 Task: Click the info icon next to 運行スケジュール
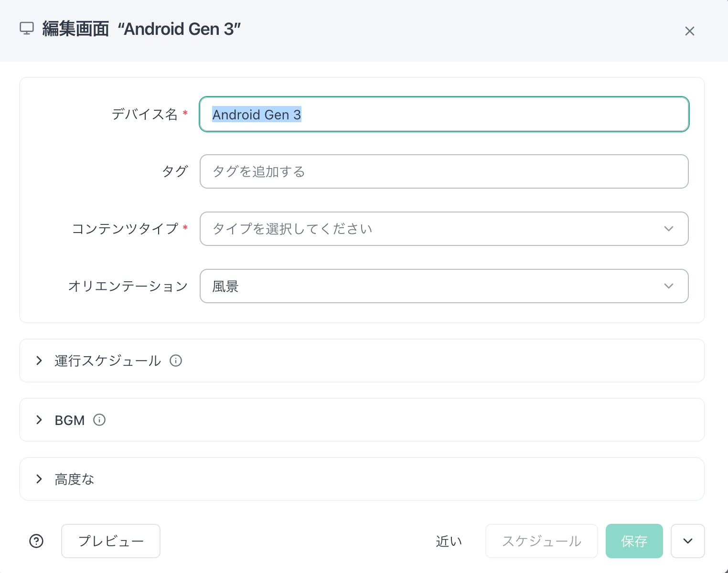click(x=176, y=361)
